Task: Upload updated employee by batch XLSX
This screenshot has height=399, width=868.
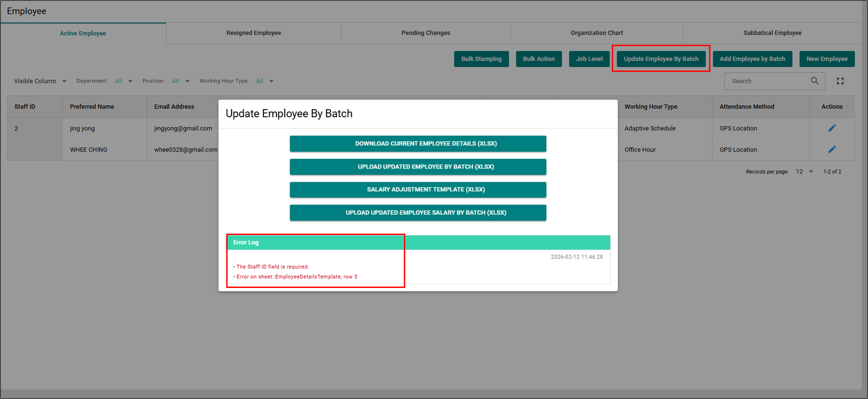Action: coord(418,167)
